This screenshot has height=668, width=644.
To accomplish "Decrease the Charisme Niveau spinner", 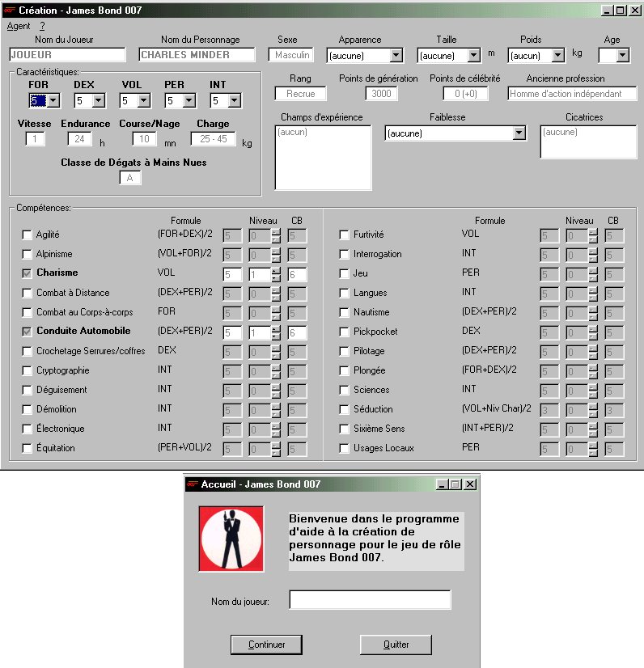I will click(x=276, y=278).
